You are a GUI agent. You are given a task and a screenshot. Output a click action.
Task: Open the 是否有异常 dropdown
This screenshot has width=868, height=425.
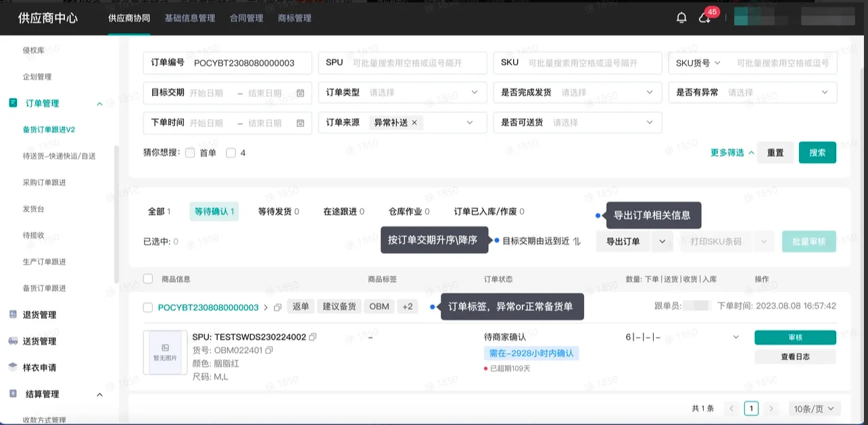(x=753, y=92)
